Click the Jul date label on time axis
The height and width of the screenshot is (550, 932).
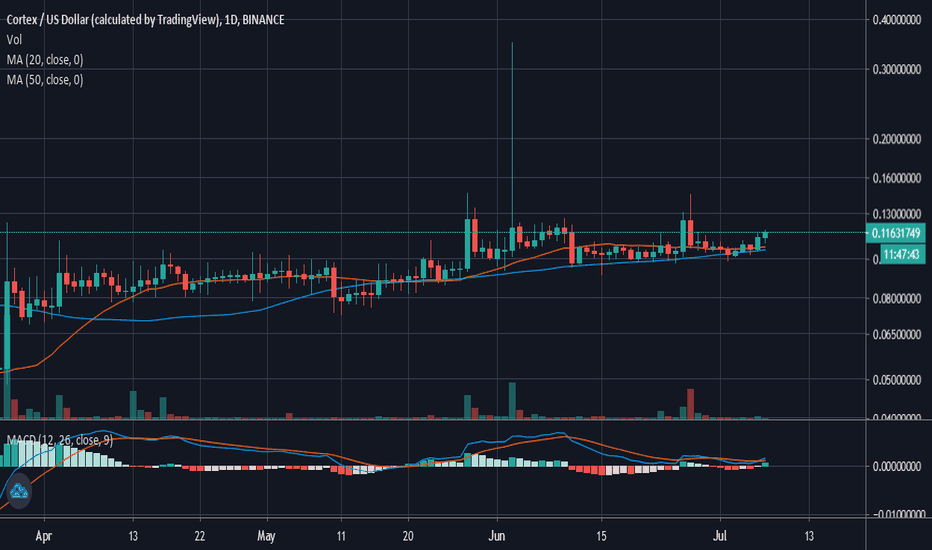720,536
